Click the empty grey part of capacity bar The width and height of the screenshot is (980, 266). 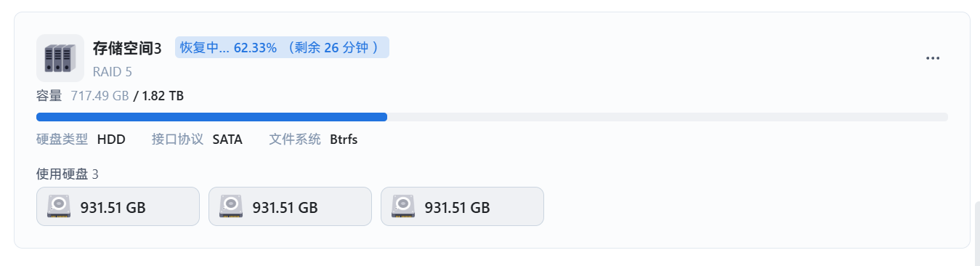point(668,117)
